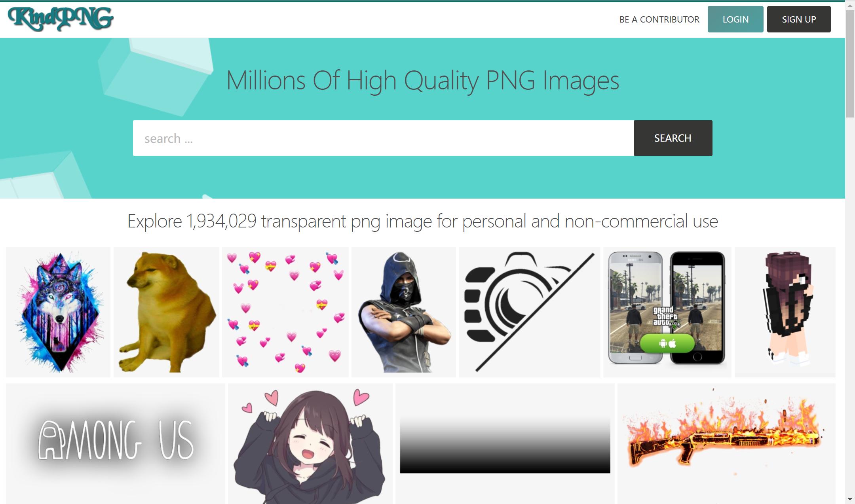
Task: Focus the search input field
Action: 383,138
